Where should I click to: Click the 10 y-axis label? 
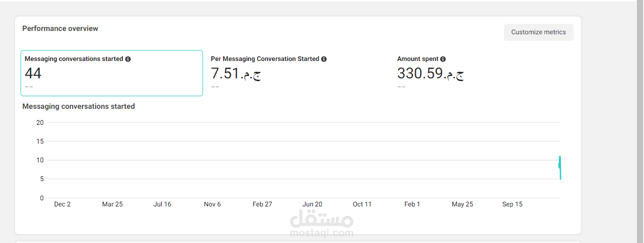click(40, 160)
